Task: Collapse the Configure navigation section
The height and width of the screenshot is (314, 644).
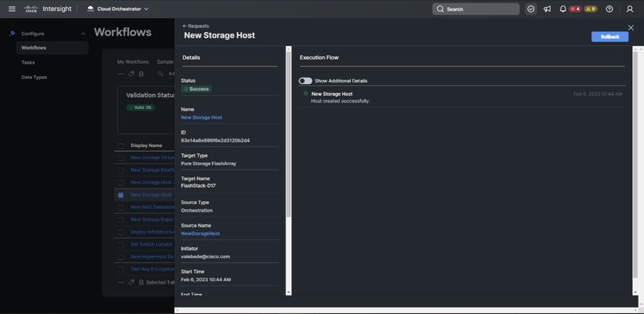Action: 83,33
